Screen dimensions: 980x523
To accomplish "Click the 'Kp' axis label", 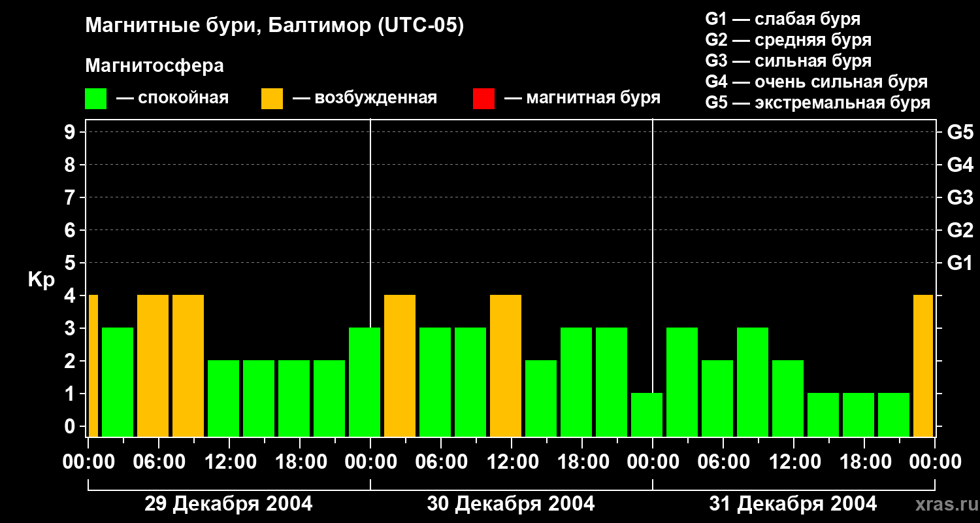I will tap(41, 280).
